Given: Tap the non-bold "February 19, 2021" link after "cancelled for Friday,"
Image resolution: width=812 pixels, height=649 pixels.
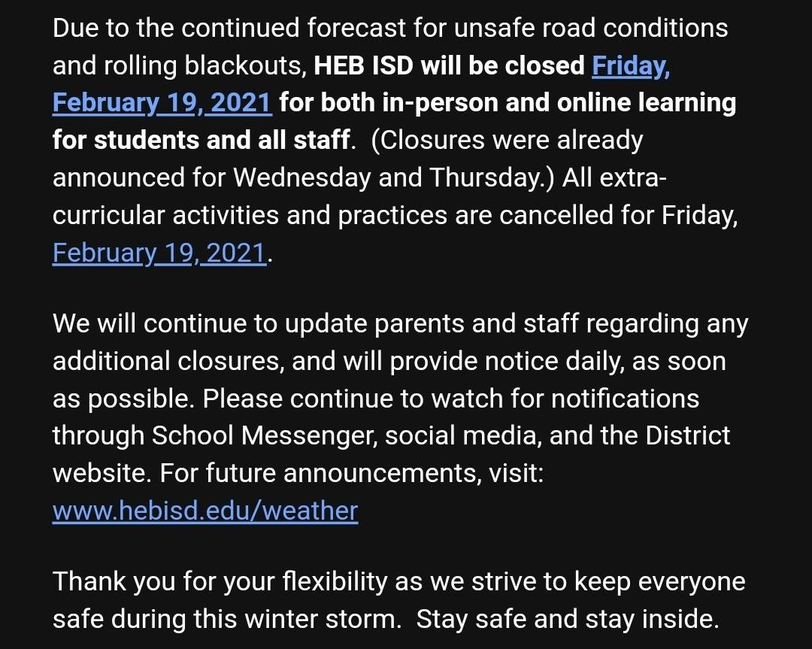Looking at the screenshot, I should pyautogui.click(x=159, y=253).
